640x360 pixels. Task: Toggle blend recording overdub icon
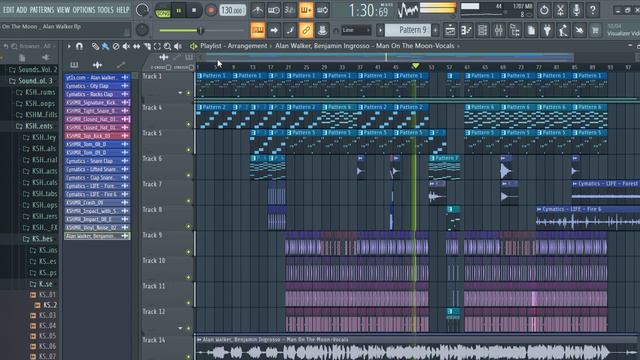tap(306, 10)
